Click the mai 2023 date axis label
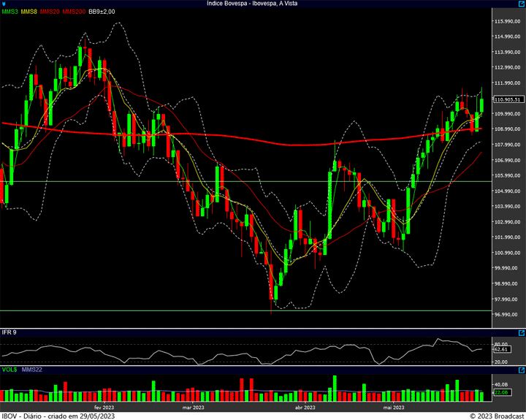The image size is (526, 420). (x=393, y=407)
